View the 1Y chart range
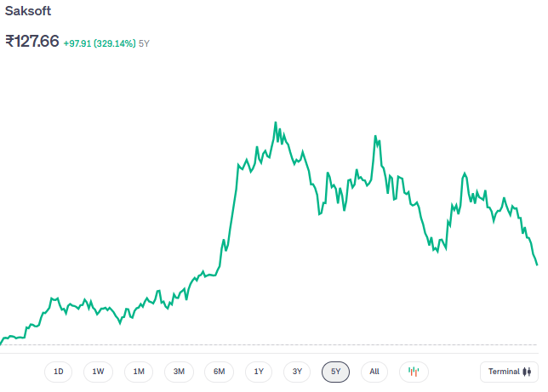This screenshot has width=548, height=392. click(x=259, y=372)
